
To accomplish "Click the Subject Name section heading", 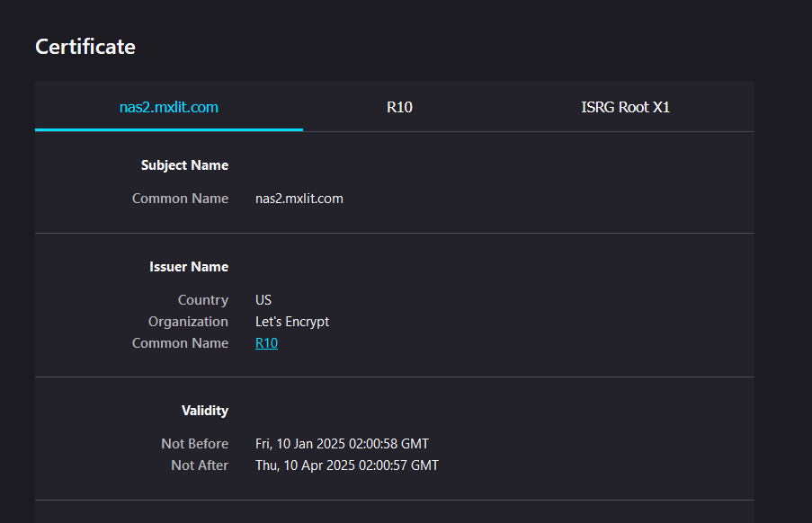I will (x=184, y=165).
